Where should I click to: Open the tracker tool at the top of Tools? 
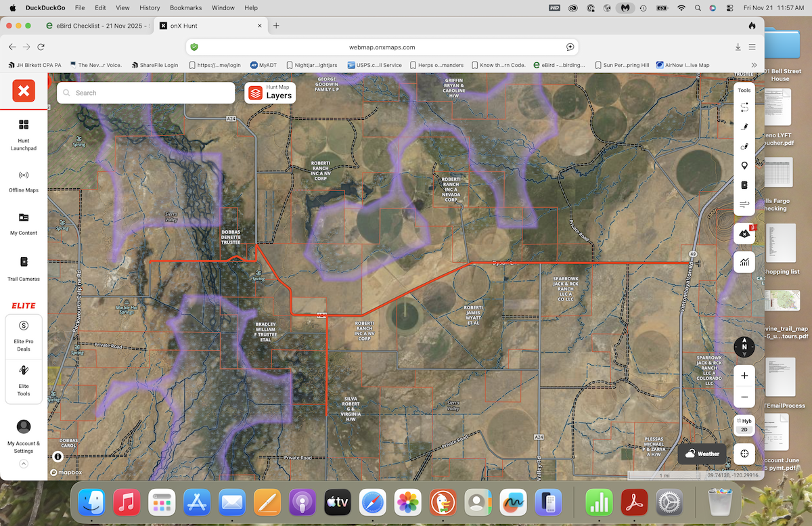click(x=744, y=107)
